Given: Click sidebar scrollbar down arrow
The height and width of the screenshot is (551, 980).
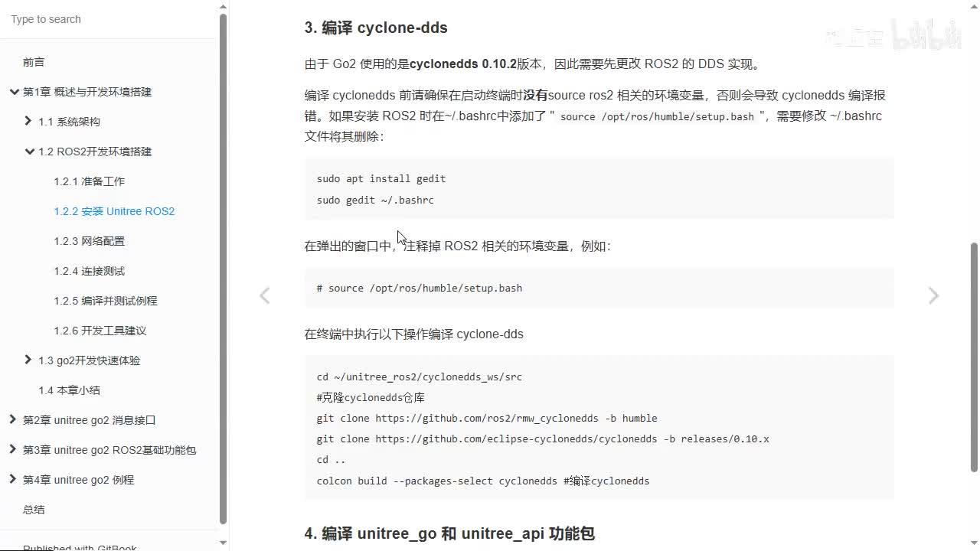Looking at the screenshot, I should tap(223, 543).
